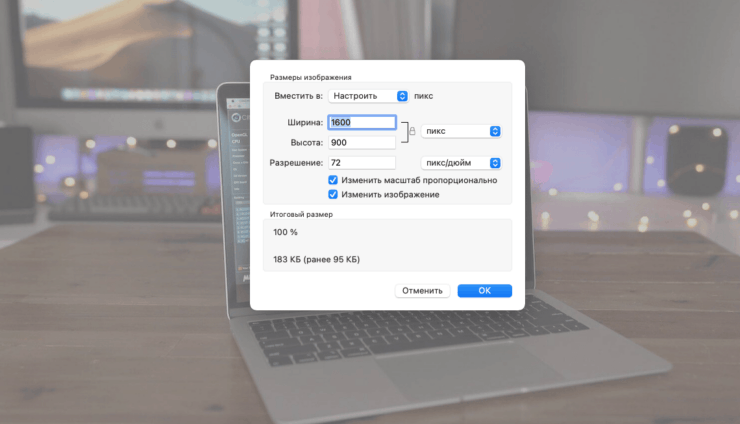Image resolution: width=740 pixels, height=424 pixels.
Task: Click into the Ширина field showing 1600
Action: 361,123
